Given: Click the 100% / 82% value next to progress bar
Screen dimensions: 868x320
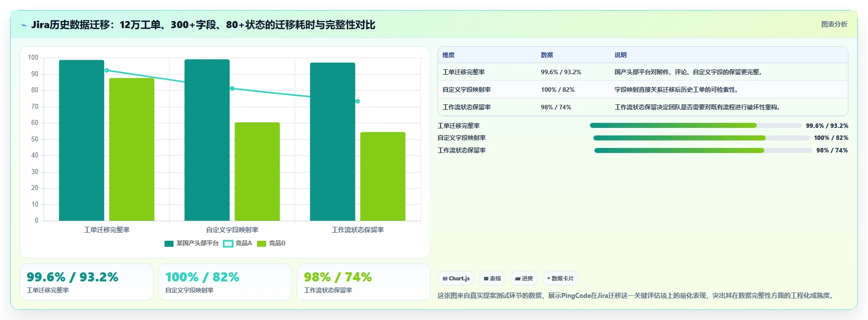Looking at the screenshot, I should (831, 138).
